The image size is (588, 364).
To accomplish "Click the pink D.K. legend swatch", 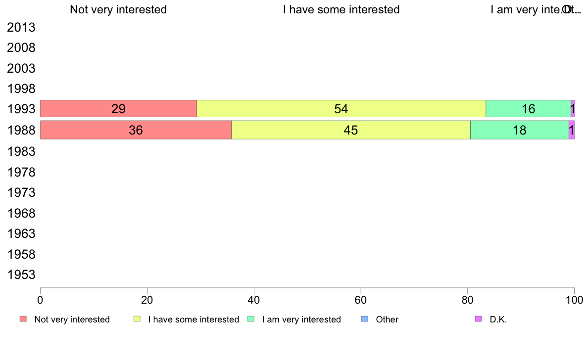I will (x=479, y=319).
